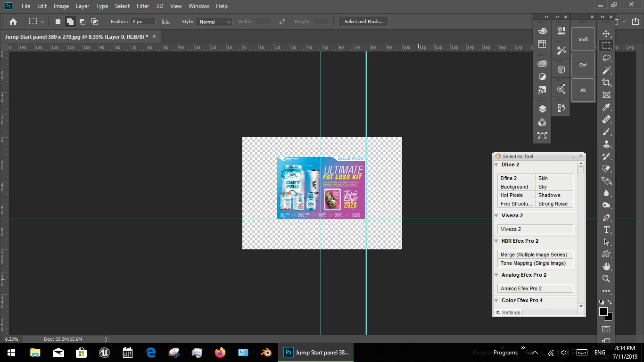This screenshot has height=362, width=644.
Task: Open the Window menu
Action: [199, 6]
